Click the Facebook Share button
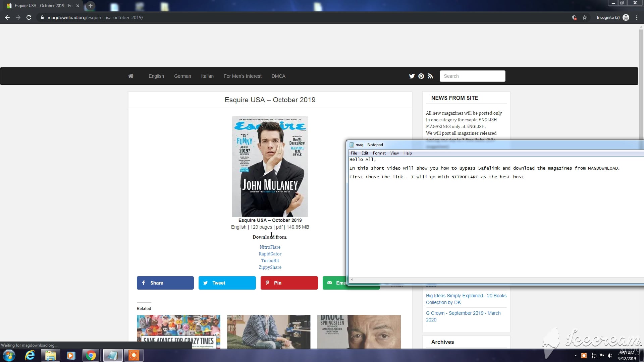The width and height of the screenshot is (644, 362). (x=165, y=283)
